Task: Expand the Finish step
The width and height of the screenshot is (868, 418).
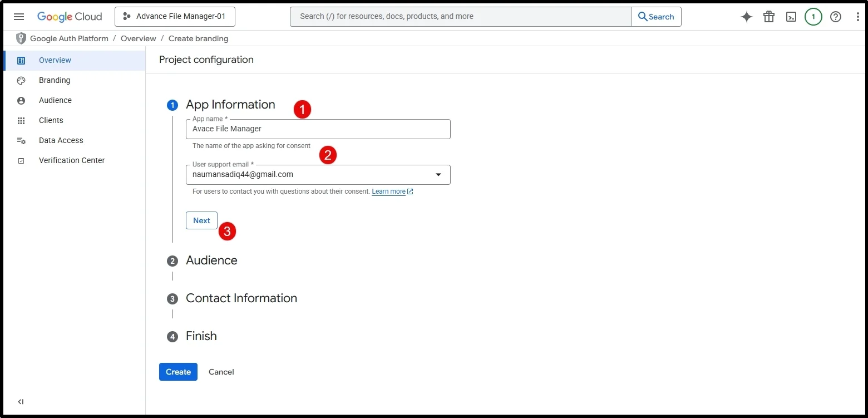Action: pos(201,336)
